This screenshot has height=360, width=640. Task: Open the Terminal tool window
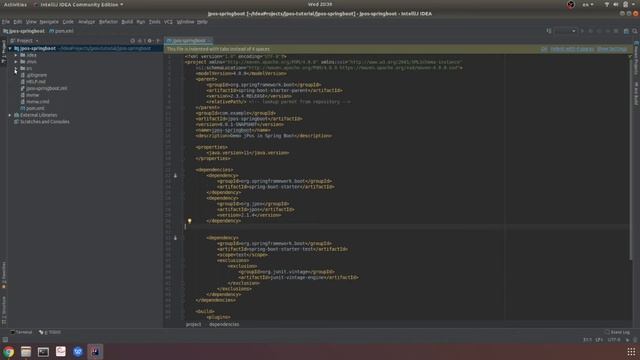(21, 332)
